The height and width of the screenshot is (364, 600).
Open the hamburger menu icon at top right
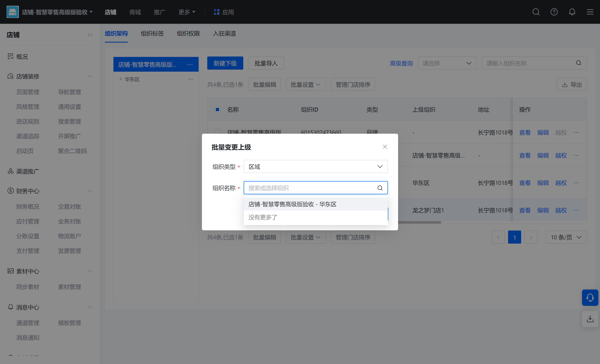point(590,12)
